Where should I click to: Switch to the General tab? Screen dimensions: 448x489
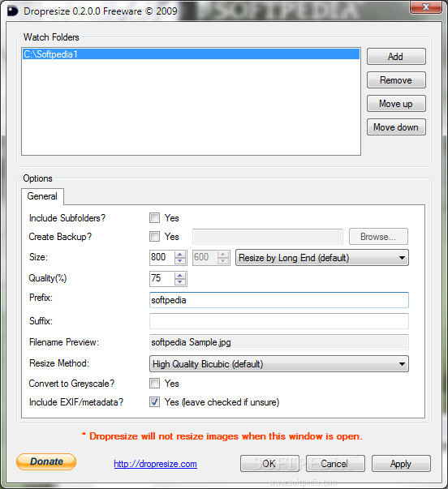click(x=42, y=196)
